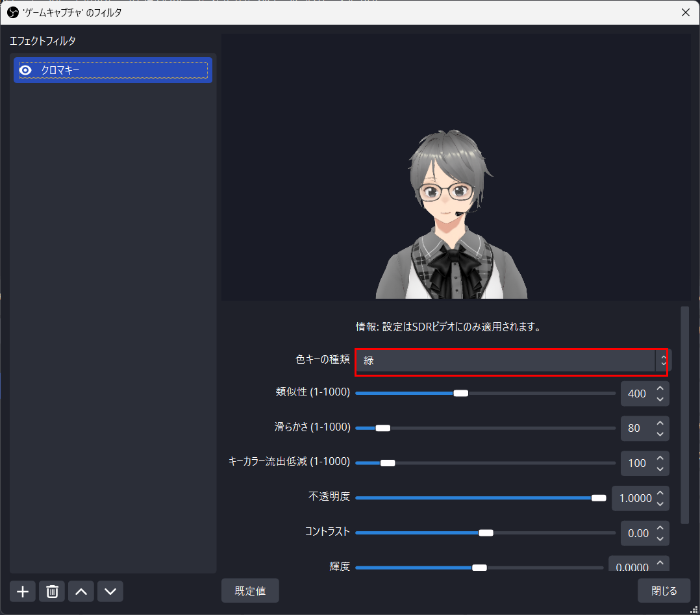Screen dimensions: 700x615
Task: Increase 類似性 value with up stepper arrow
Action: click(660, 388)
